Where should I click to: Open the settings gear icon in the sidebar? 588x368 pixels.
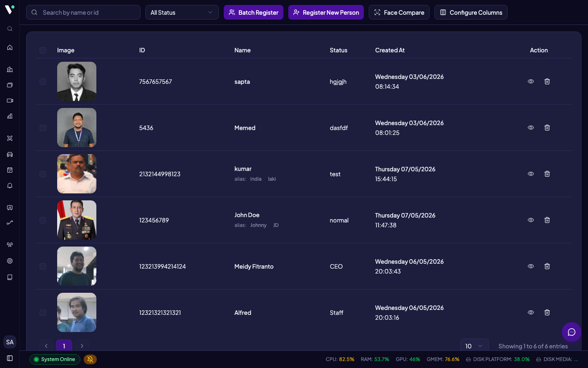(x=10, y=261)
